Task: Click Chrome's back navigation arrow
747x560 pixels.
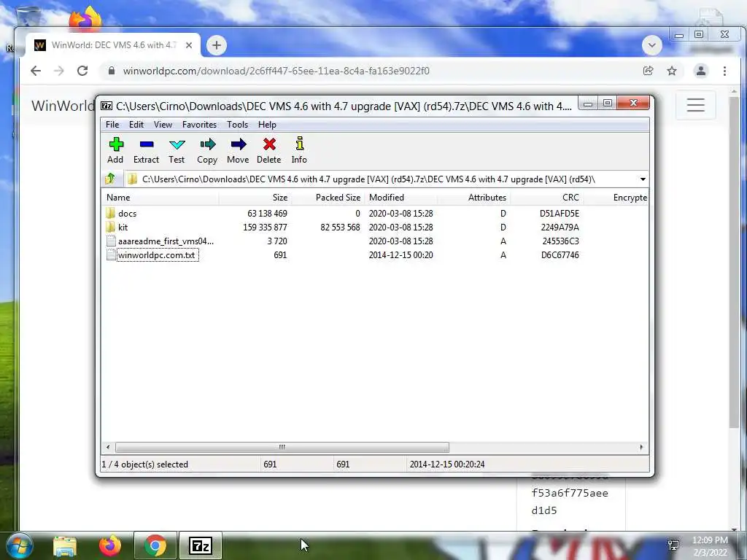Action: click(36, 71)
